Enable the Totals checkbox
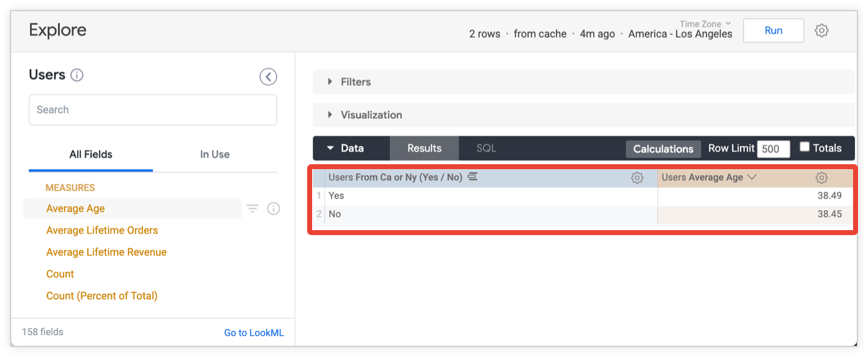 pos(805,147)
